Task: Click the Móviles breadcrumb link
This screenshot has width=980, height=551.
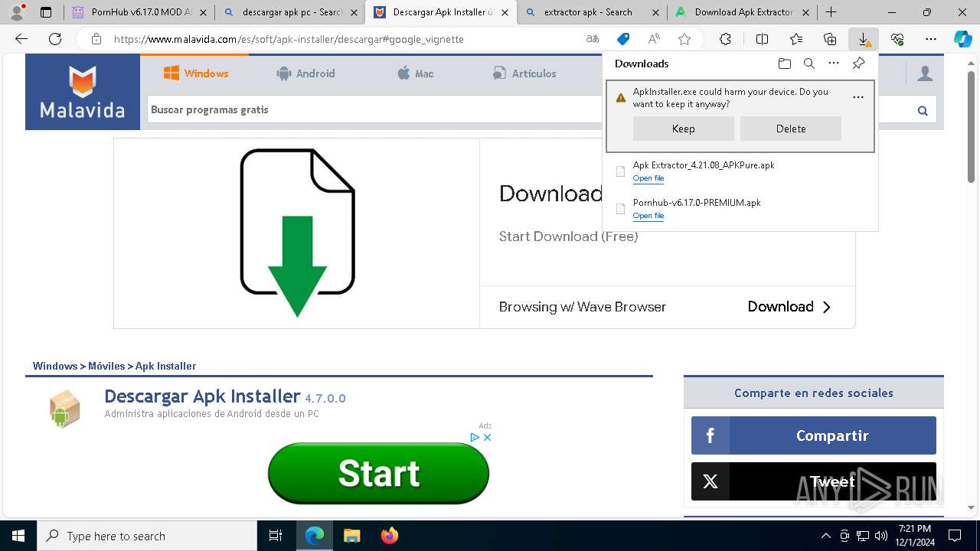Action: point(106,366)
